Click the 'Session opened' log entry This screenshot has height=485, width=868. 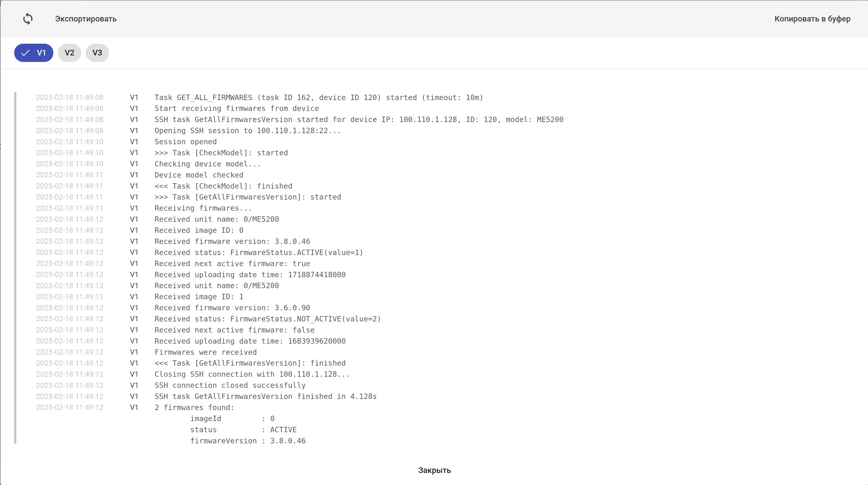click(x=185, y=142)
